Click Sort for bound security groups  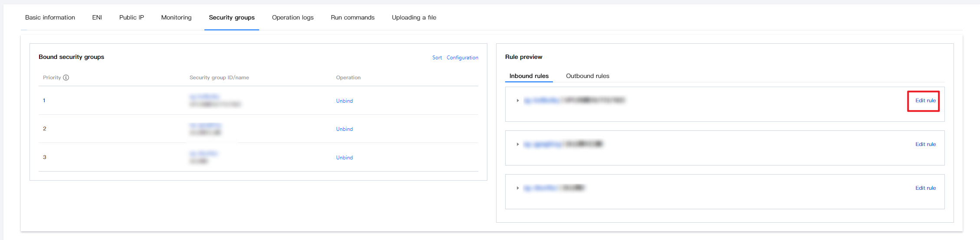[437, 58]
